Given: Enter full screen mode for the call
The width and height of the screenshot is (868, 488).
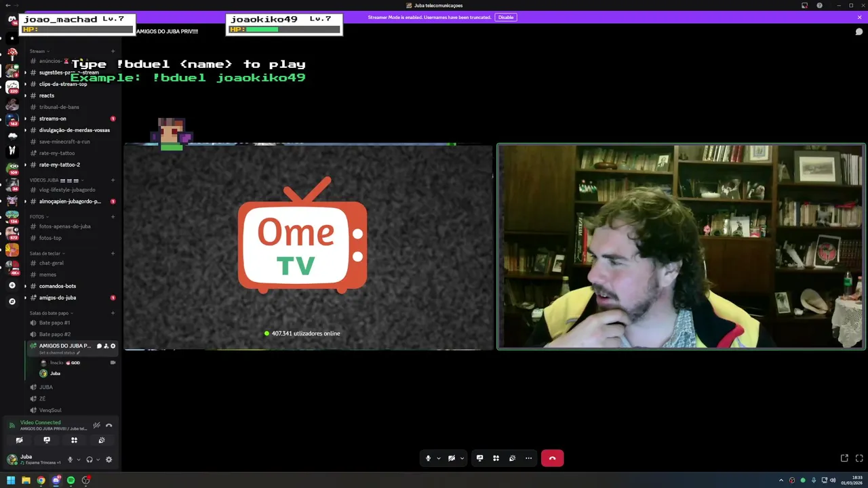Looking at the screenshot, I should [859, 458].
